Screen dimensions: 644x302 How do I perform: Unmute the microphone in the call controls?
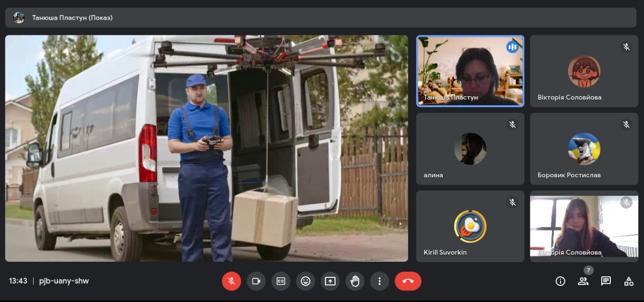(231, 281)
